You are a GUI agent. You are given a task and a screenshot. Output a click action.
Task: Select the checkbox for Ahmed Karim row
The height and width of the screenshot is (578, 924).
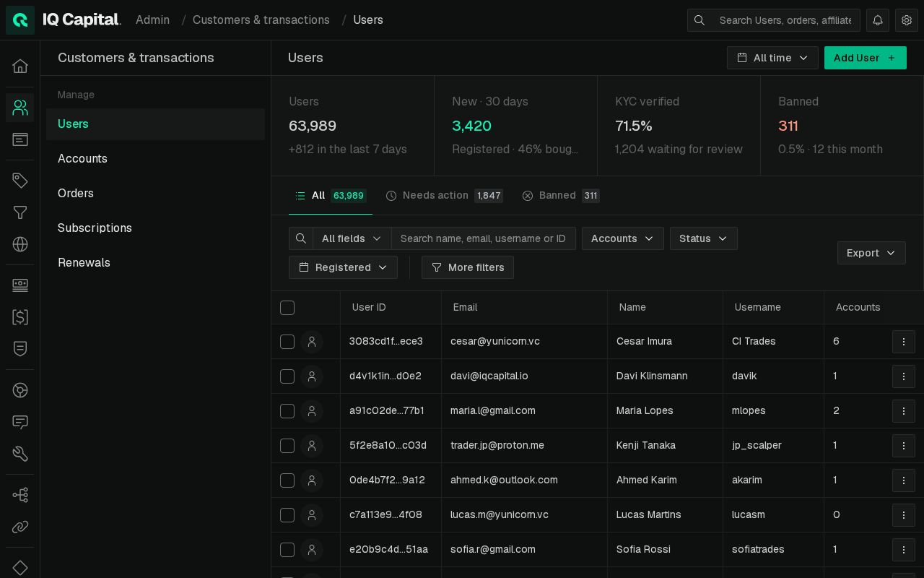(287, 480)
